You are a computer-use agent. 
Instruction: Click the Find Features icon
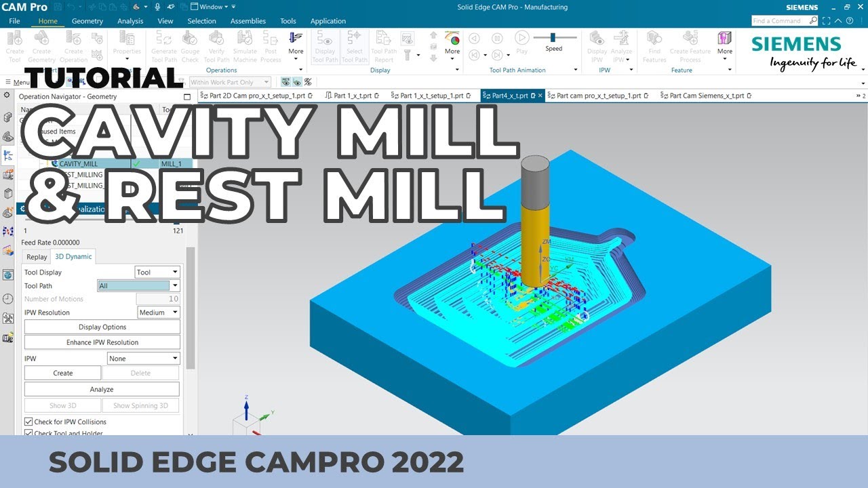(654, 39)
